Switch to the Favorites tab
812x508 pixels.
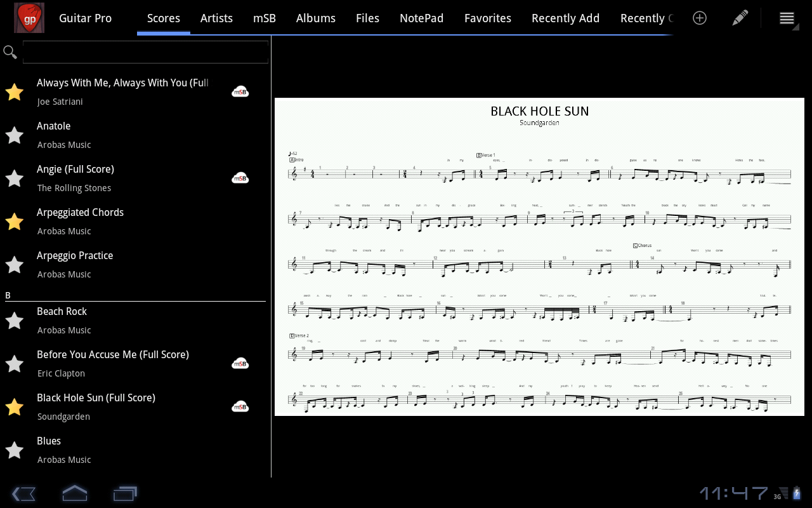488,18
